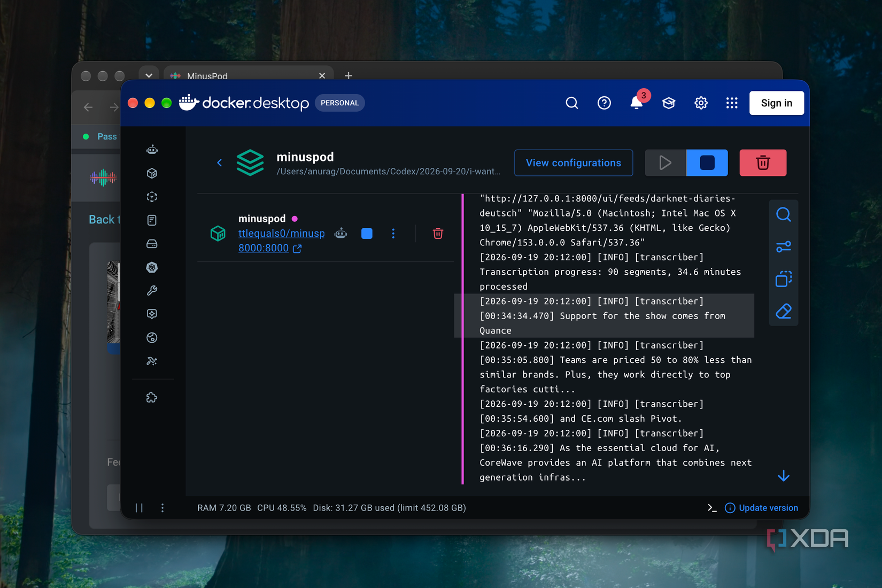Pause Docker engine from the status bar
The width and height of the screenshot is (882, 588).
[x=139, y=508]
